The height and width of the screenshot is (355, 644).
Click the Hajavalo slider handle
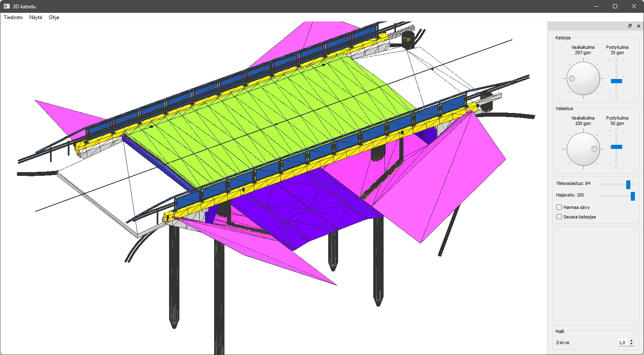(x=632, y=196)
